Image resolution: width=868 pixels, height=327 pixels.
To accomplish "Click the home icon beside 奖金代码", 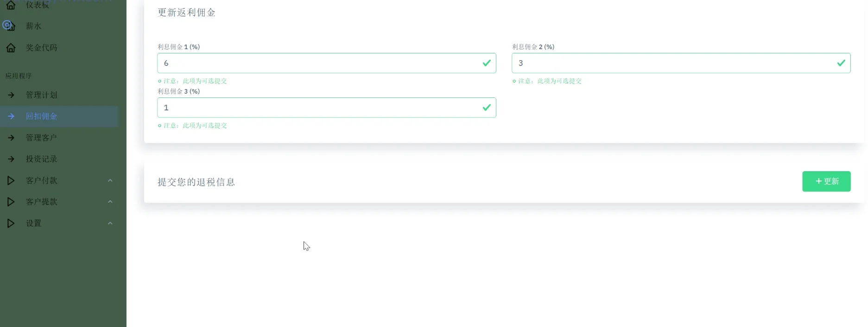I will pyautogui.click(x=11, y=48).
